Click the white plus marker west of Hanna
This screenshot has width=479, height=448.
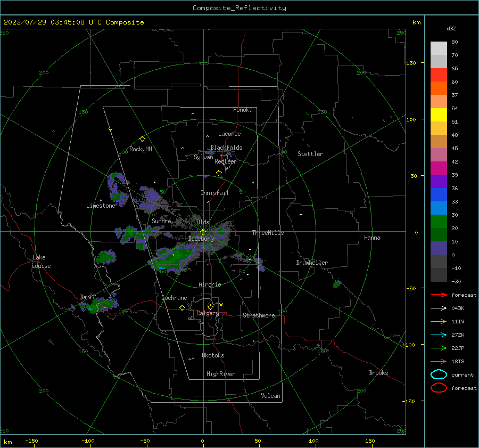[301, 214]
